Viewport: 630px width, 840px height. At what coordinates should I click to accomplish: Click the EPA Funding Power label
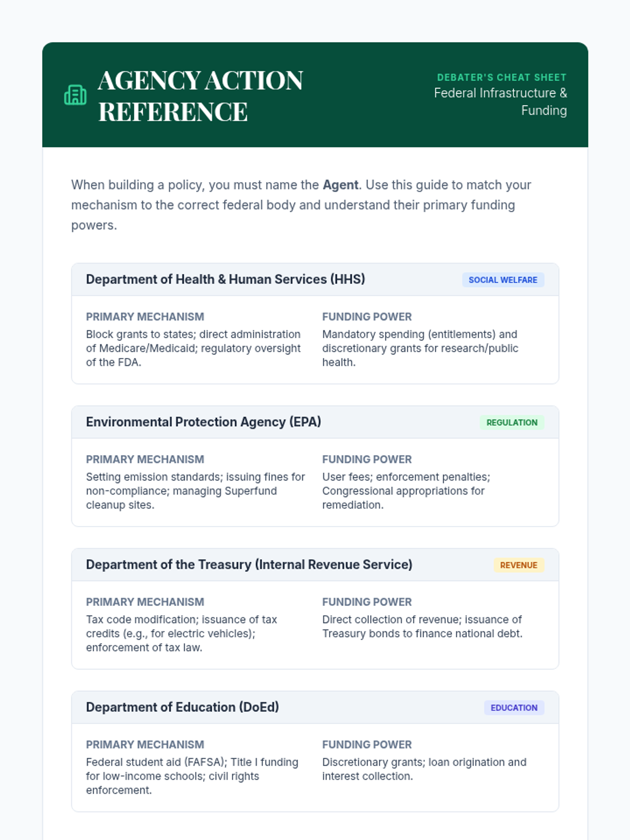pyautogui.click(x=366, y=459)
